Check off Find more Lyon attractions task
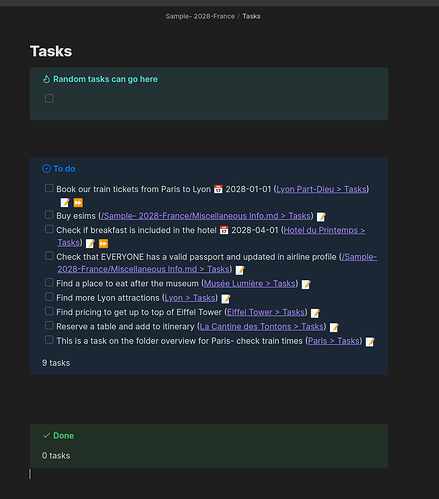439x499 pixels. [49, 297]
